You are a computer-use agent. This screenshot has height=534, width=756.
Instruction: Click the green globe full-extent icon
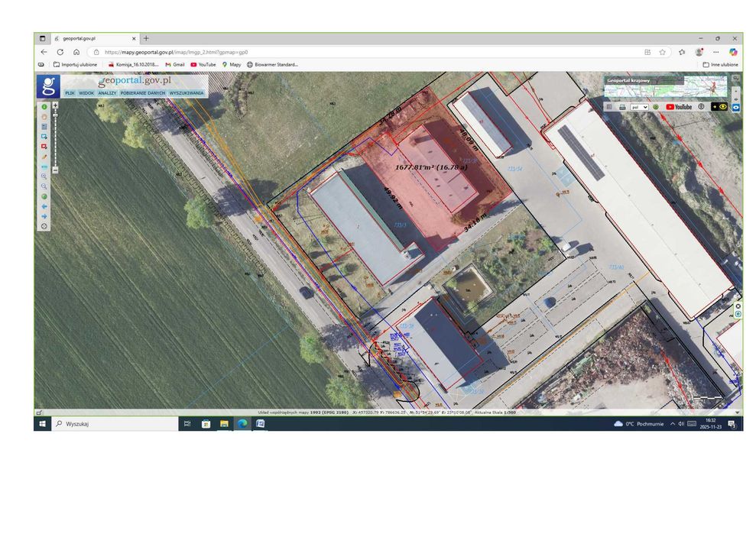[x=44, y=196]
